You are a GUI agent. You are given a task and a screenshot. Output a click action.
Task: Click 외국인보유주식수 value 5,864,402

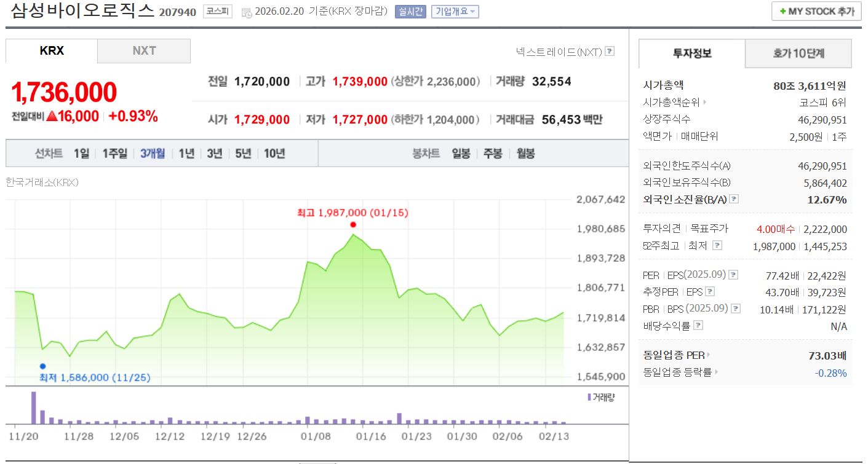click(x=825, y=183)
